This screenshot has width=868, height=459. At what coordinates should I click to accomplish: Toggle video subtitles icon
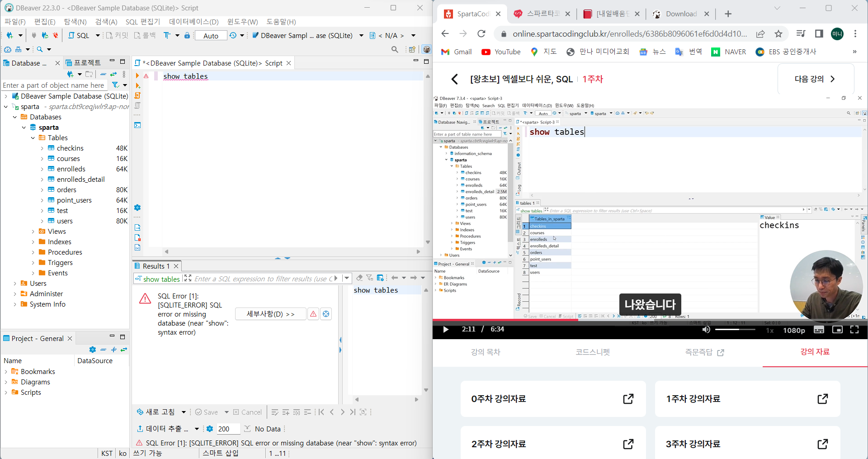point(819,330)
